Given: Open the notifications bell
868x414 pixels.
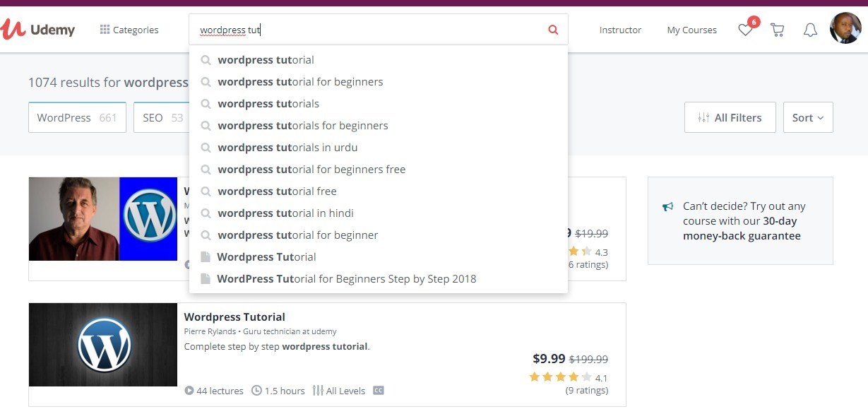Looking at the screenshot, I should 810,30.
